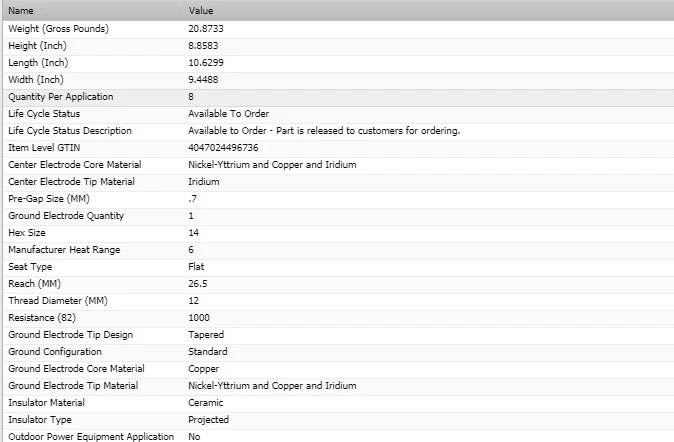Select the Ground Electrode Tip Design row
674x442 pixels.
click(70, 335)
